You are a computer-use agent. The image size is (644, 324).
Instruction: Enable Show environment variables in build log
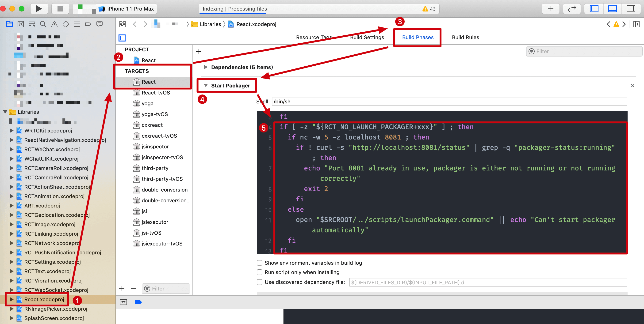click(x=259, y=263)
